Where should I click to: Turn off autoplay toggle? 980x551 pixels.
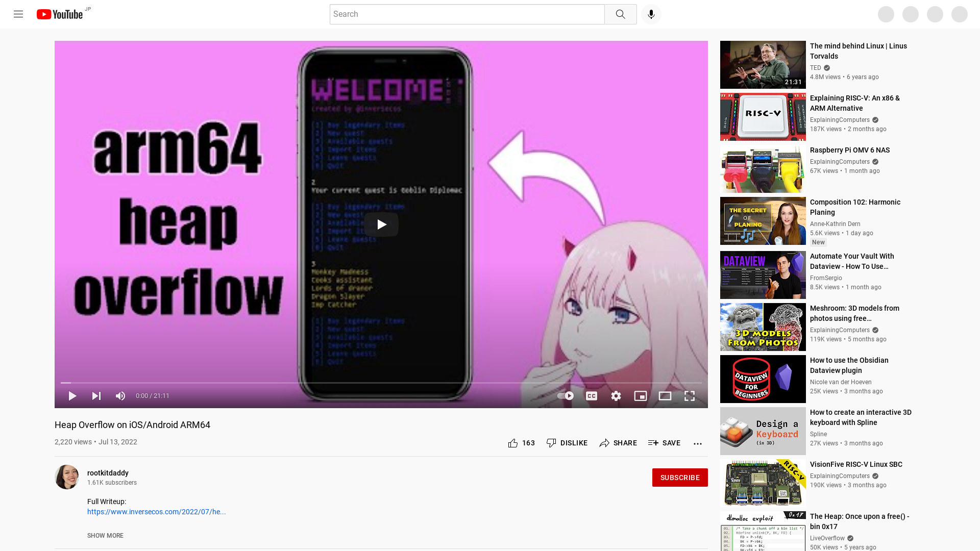click(565, 396)
